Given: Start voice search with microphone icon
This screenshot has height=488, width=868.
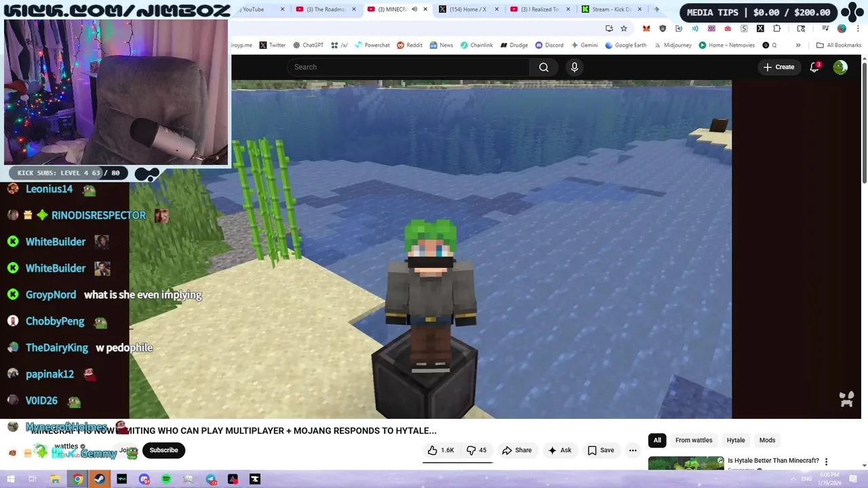Looking at the screenshot, I should (574, 67).
